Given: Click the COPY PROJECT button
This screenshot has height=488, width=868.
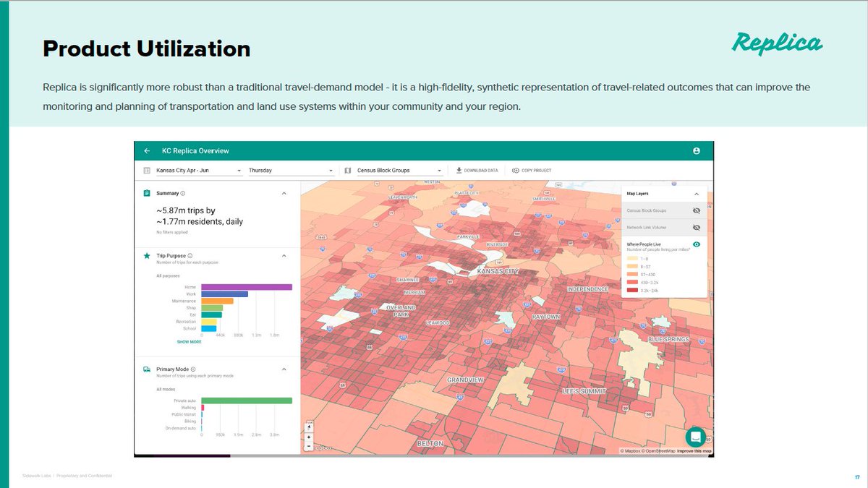Looking at the screenshot, I should (x=532, y=171).
